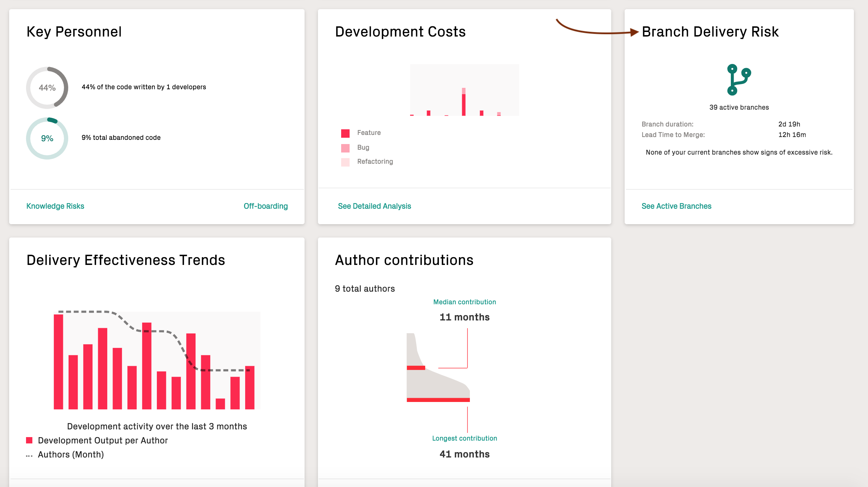Viewport: 868px width, 487px height.
Task: Click 'Development Output per Author' legend label
Action: pos(103,441)
